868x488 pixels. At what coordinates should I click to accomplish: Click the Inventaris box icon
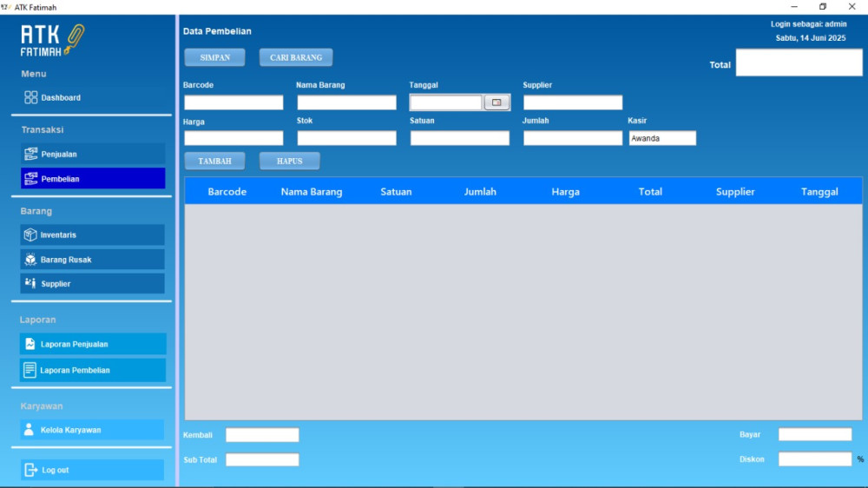pos(30,234)
